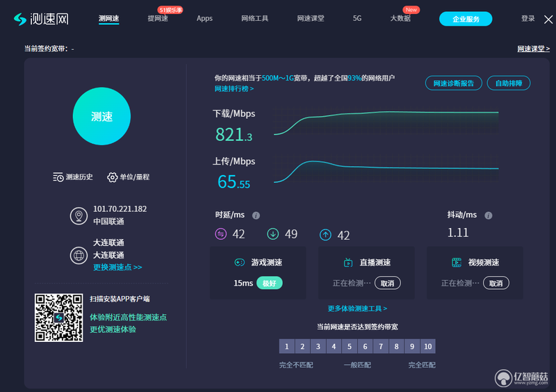Click the jitter value 1.11

point(458,233)
